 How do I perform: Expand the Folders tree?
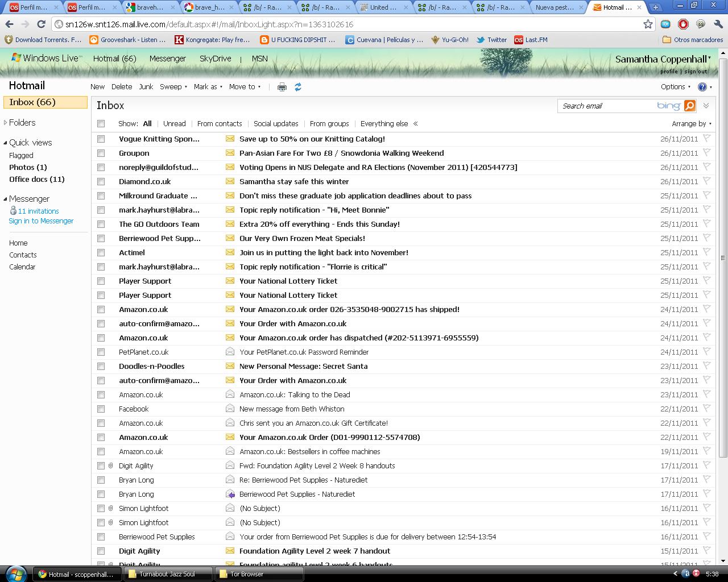point(5,122)
